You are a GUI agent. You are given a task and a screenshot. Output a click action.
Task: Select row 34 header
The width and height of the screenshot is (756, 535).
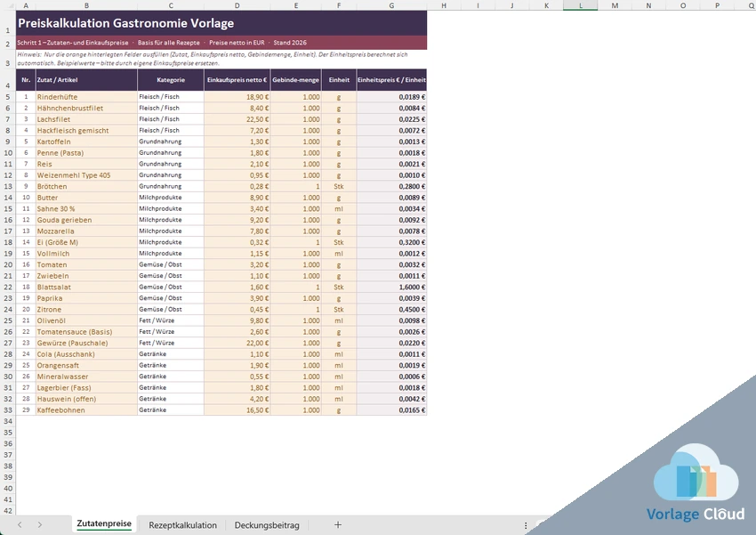tap(8, 421)
